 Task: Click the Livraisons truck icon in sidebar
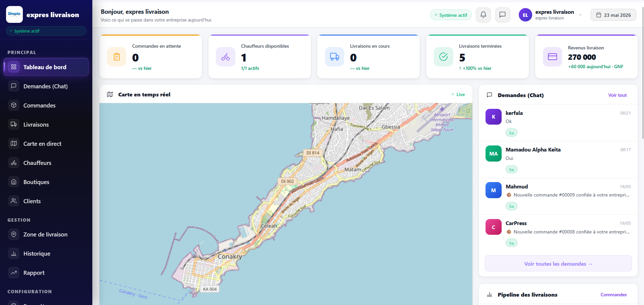(14, 124)
